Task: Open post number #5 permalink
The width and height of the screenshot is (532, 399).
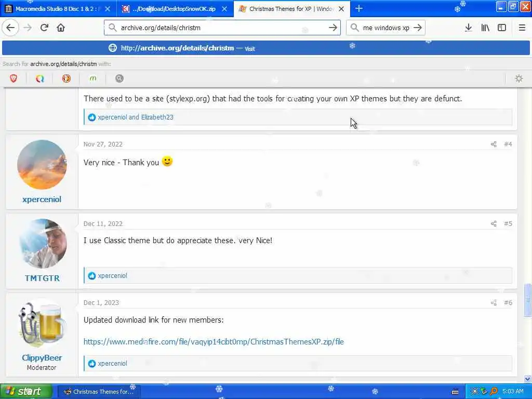Action: coord(508,223)
